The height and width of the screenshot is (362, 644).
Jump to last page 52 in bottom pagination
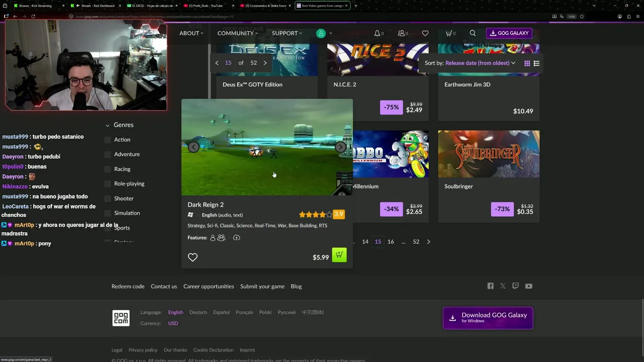pos(416,242)
